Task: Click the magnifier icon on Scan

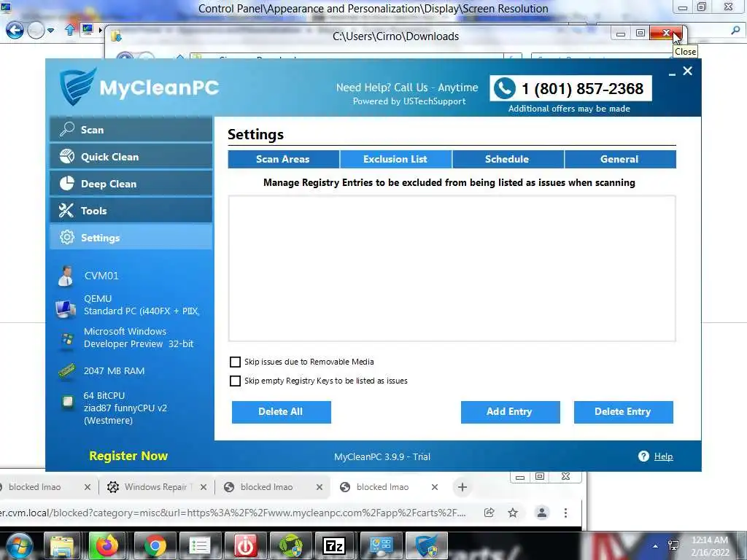Action: 66,129
